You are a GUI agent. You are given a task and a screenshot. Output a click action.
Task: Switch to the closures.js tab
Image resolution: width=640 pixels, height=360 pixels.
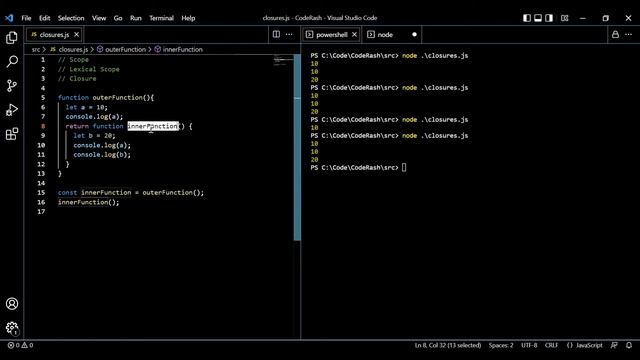(x=54, y=35)
